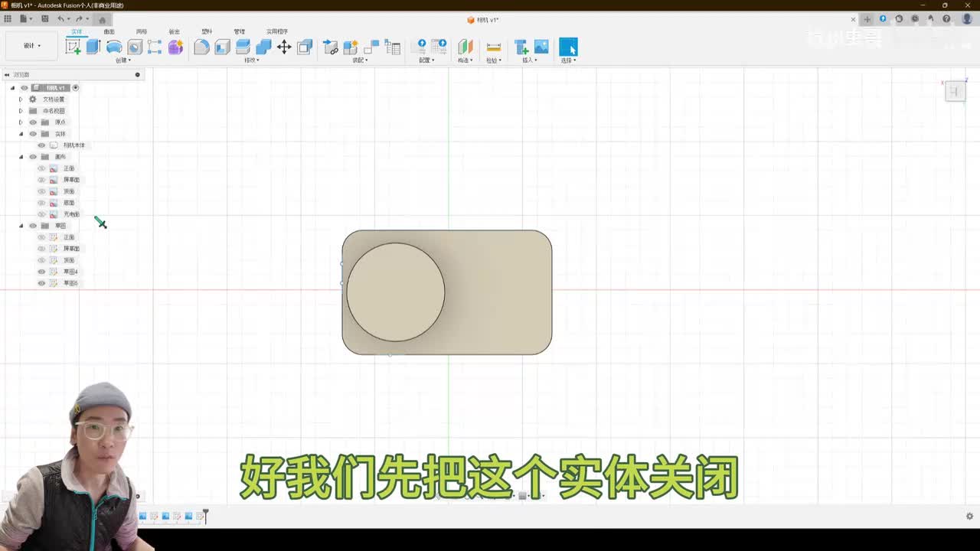
Task: Select the Split Body tool icon
Action: (x=305, y=47)
